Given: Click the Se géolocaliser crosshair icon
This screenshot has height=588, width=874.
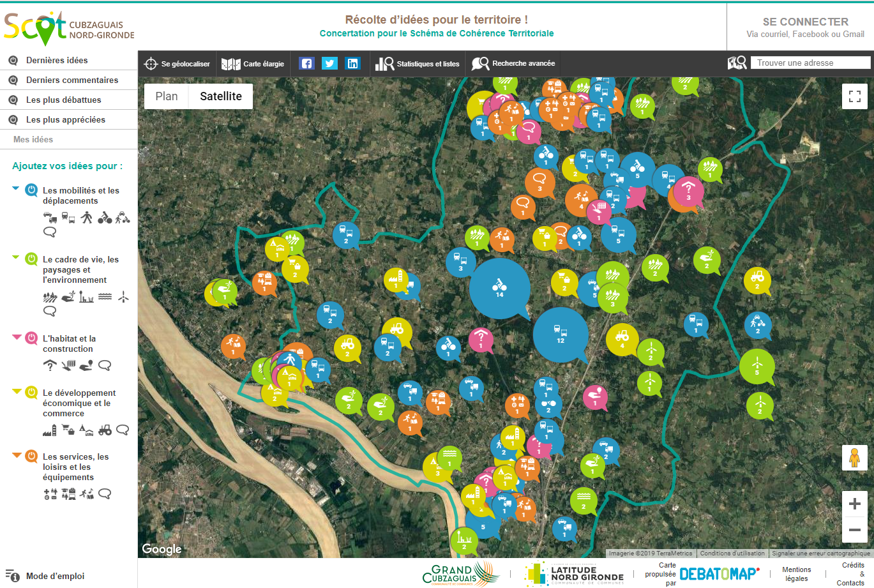Looking at the screenshot, I should pos(151,64).
